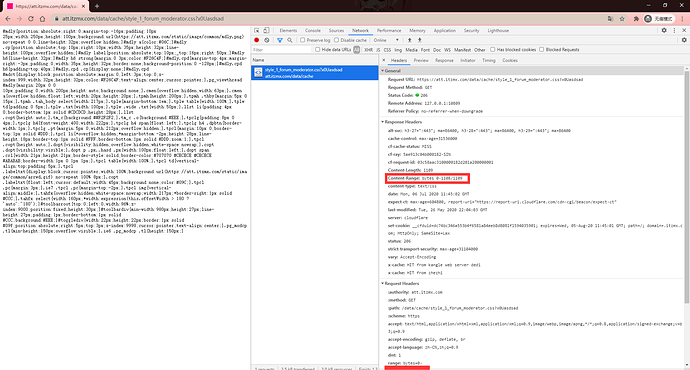Screen dimensions: 690x370
Task: Open network search magnifier icon
Action: pos(290,40)
